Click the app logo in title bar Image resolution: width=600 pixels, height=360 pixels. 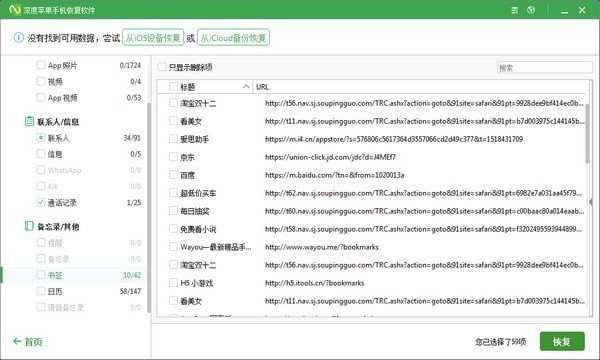click(x=15, y=10)
